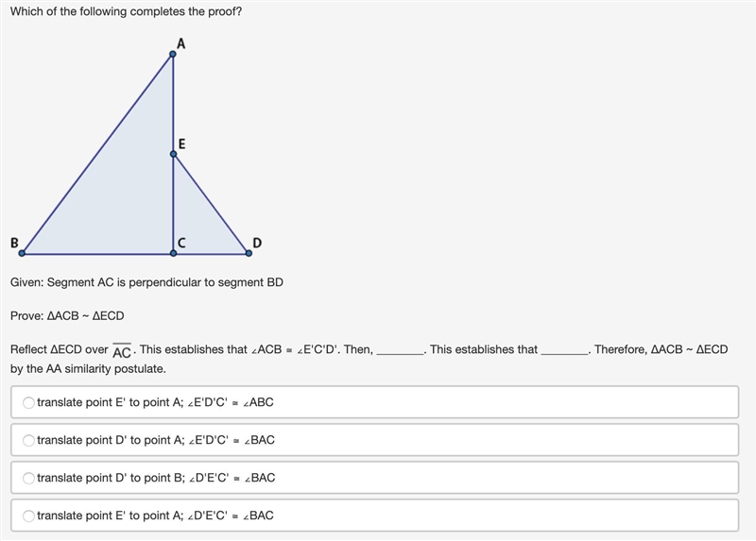756x541 pixels.
Task: Select radio for 'translate point E' to point A; ∠E'D'C' ≅ ∠ABC'
Action: [28, 402]
